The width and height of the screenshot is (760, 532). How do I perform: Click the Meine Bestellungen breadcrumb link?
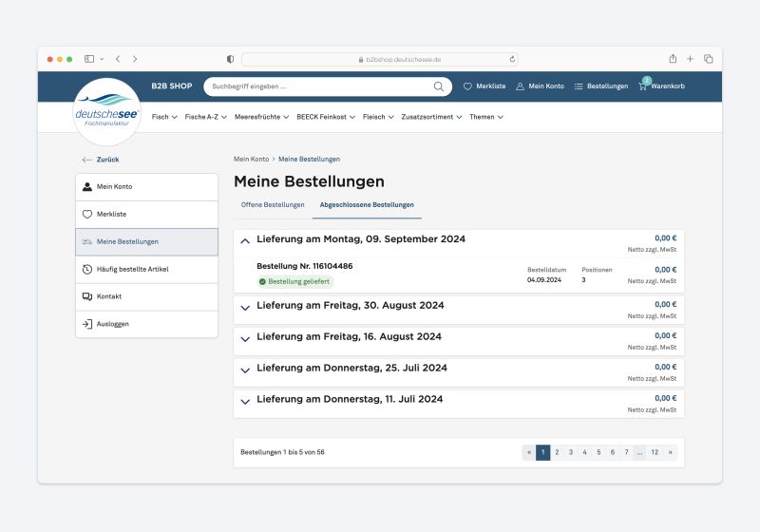pos(310,160)
